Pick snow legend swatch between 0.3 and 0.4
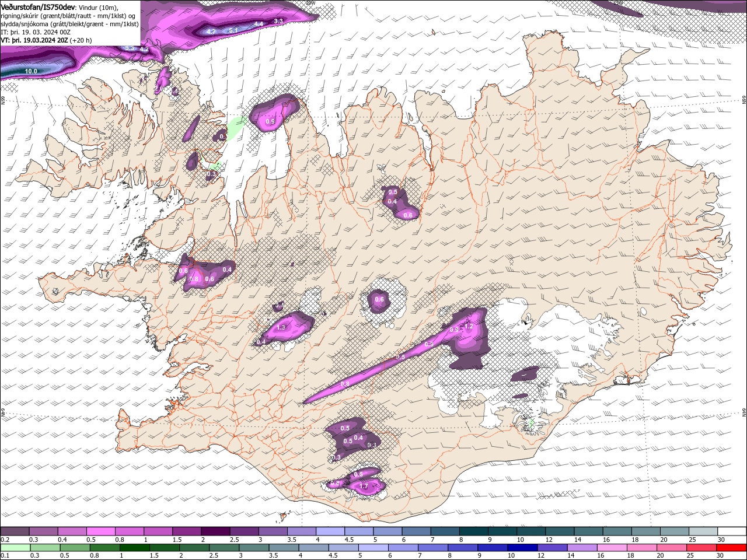Screen dimensions: 747x560 pos(43,532)
